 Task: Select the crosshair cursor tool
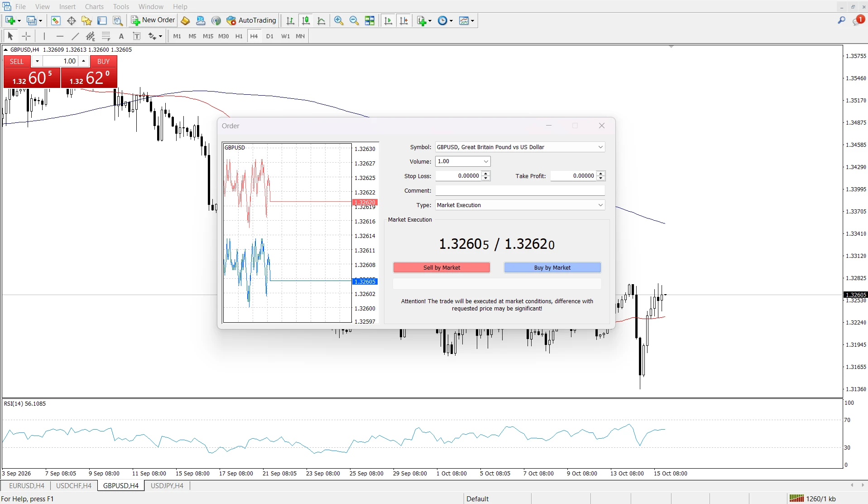tap(26, 36)
